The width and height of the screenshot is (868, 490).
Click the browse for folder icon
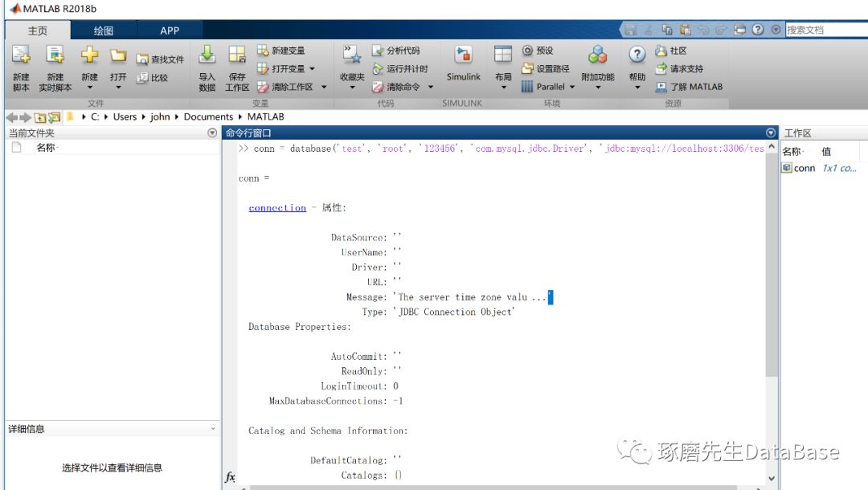point(55,117)
